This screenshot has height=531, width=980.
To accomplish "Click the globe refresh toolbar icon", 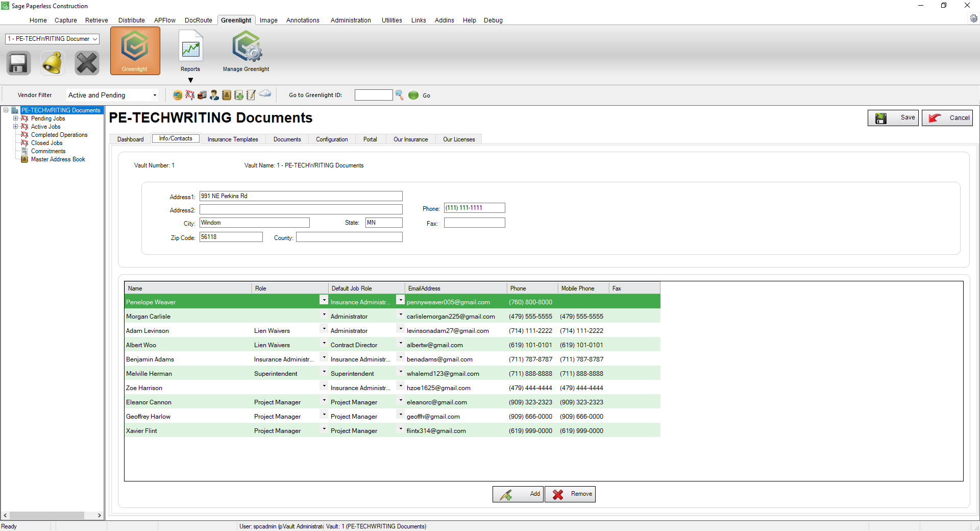I will (x=178, y=95).
